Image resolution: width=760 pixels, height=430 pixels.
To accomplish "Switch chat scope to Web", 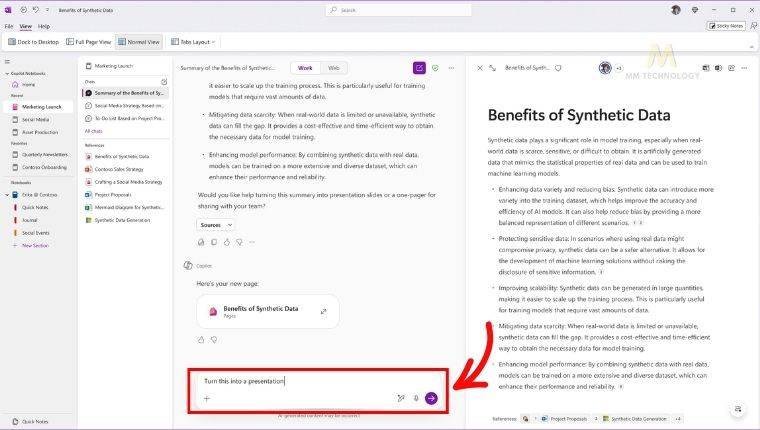I will coord(333,68).
